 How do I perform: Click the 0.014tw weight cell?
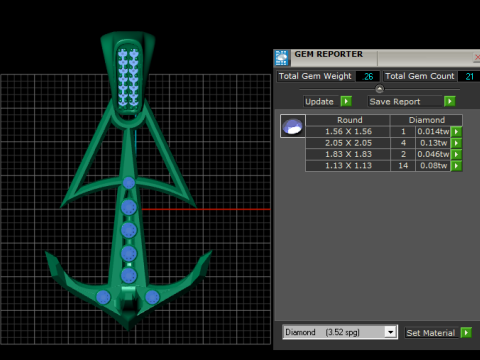coord(433,132)
